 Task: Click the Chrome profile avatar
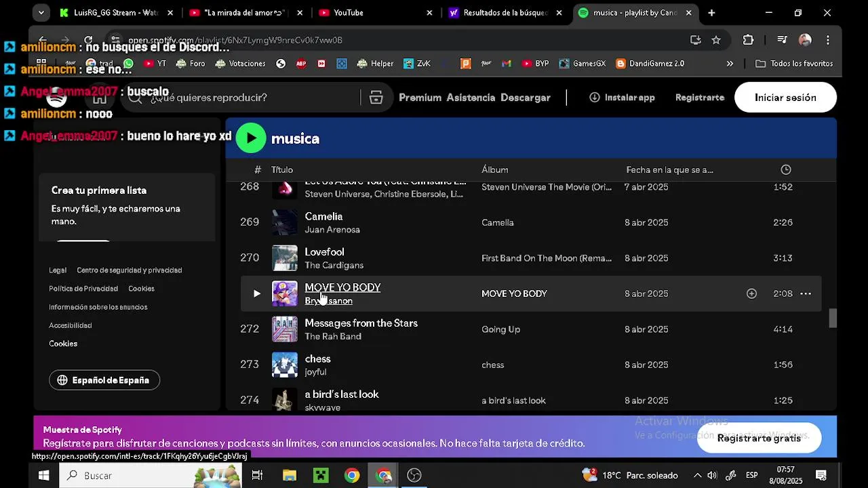(805, 40)
